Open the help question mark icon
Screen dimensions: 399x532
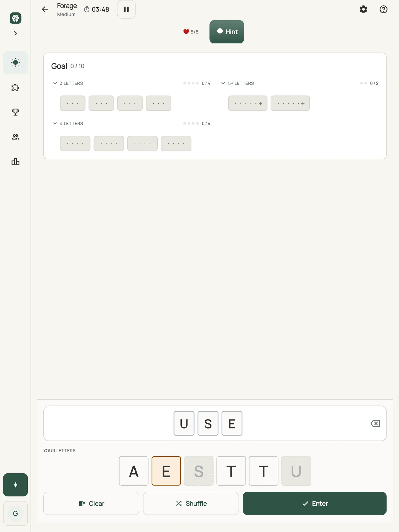coord(383,9)
